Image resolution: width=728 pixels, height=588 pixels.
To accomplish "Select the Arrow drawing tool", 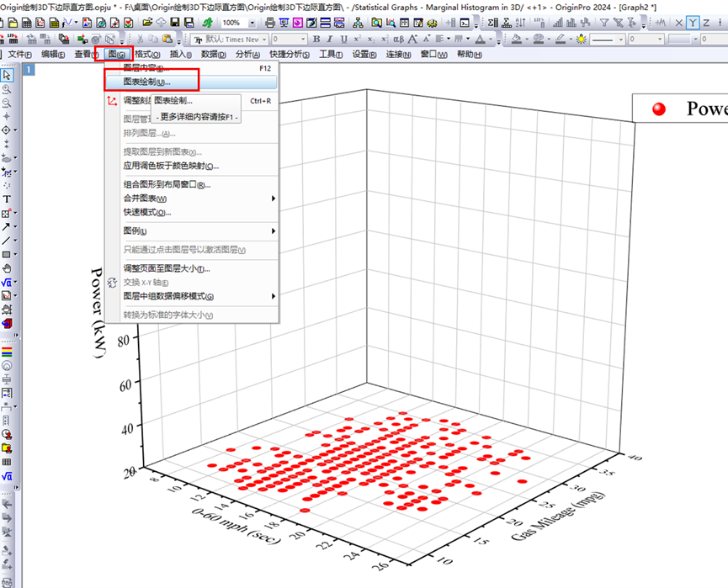I will click(x=6, y=226).
